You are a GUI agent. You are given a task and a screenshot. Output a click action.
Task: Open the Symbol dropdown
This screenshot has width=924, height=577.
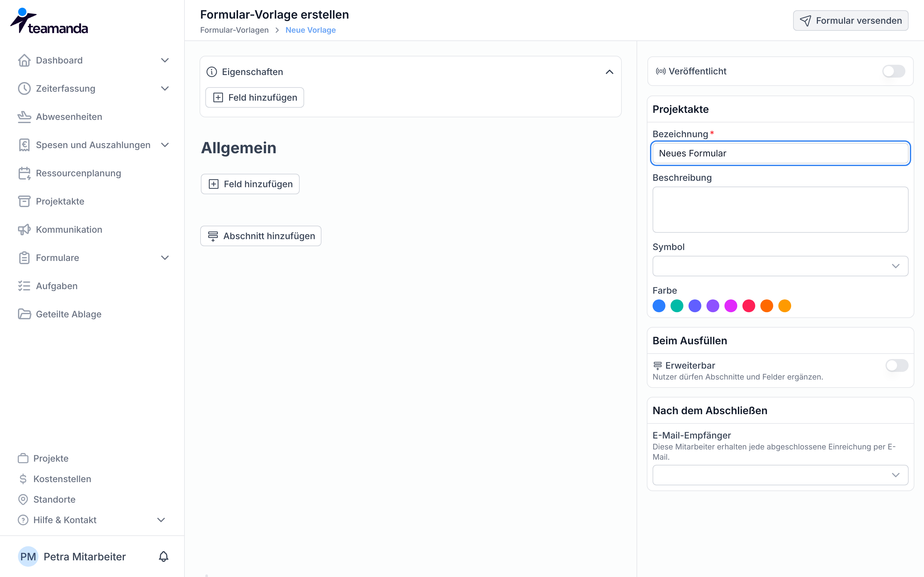780,266
